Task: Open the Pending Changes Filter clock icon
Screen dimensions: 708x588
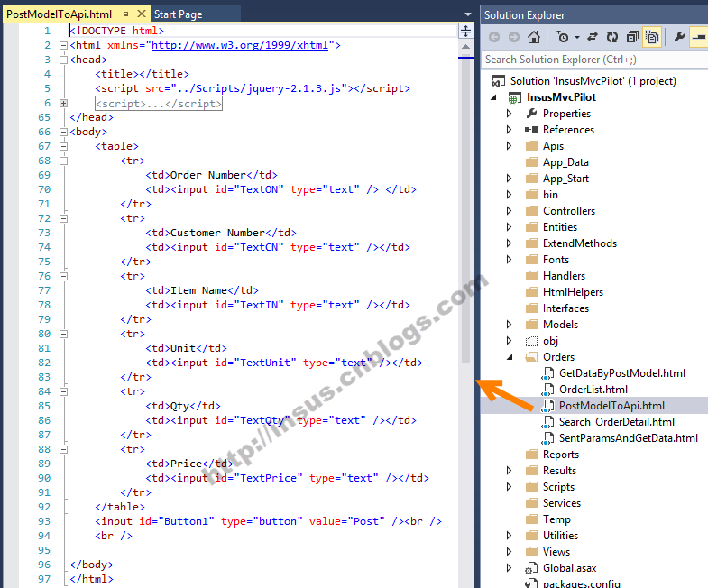Action: (x=563, y=37)
